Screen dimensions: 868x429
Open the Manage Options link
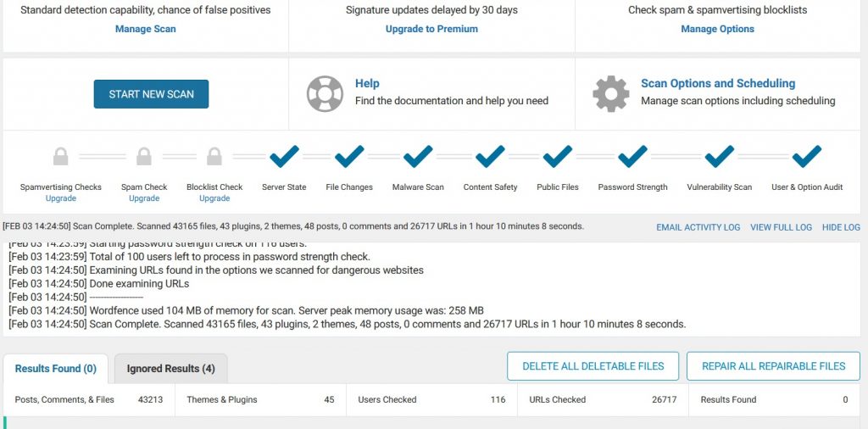pyautogui.click(x=717, y=29)
